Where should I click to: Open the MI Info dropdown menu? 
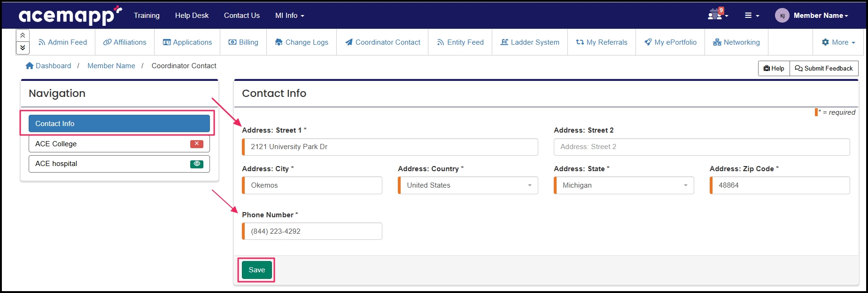(289, 16)
